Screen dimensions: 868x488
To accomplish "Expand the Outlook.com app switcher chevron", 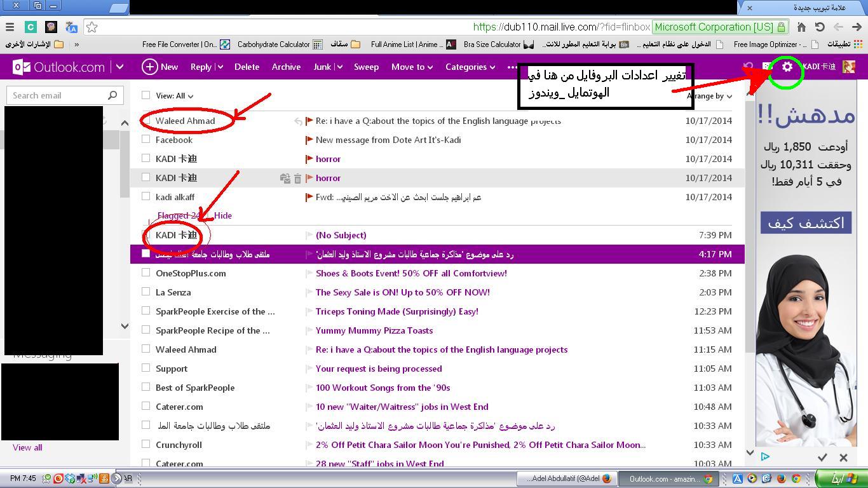I will 119,67.
